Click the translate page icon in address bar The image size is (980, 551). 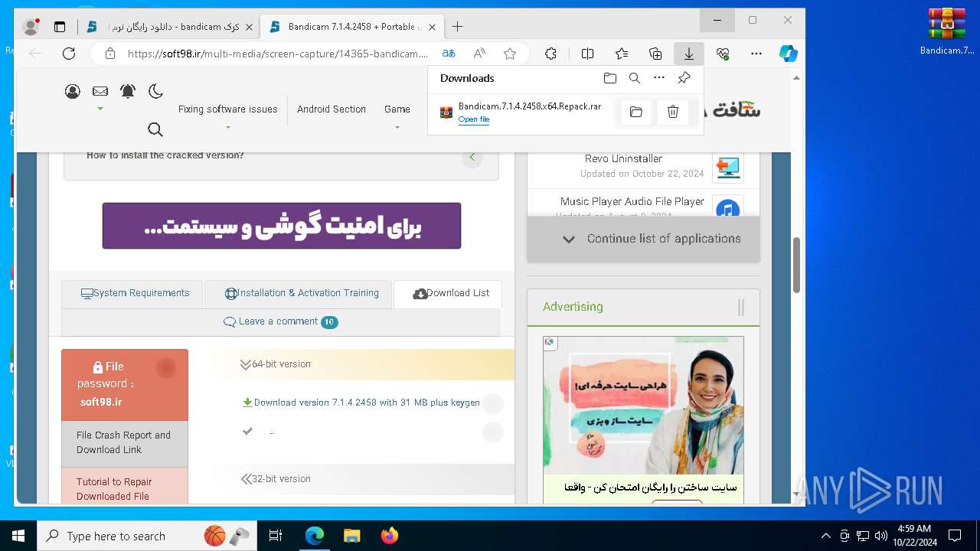coord(449,54)
